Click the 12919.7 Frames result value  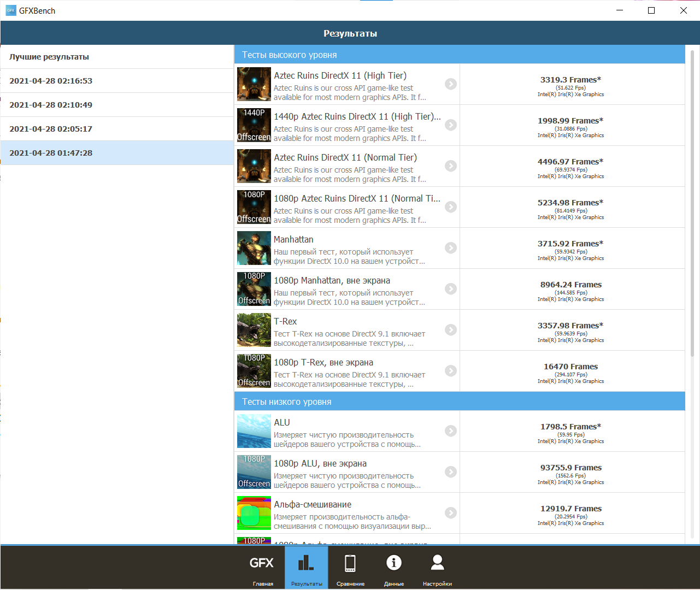[571, 509]
